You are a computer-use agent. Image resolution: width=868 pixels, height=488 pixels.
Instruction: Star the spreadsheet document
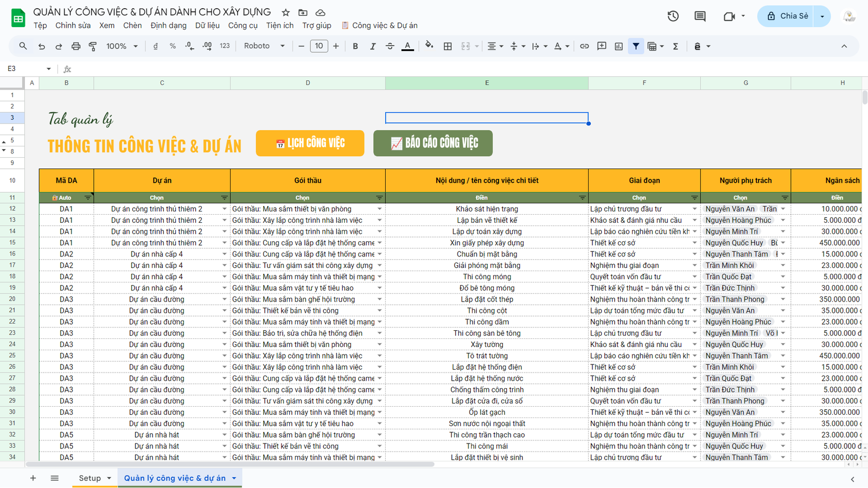[x=286, y=12]
